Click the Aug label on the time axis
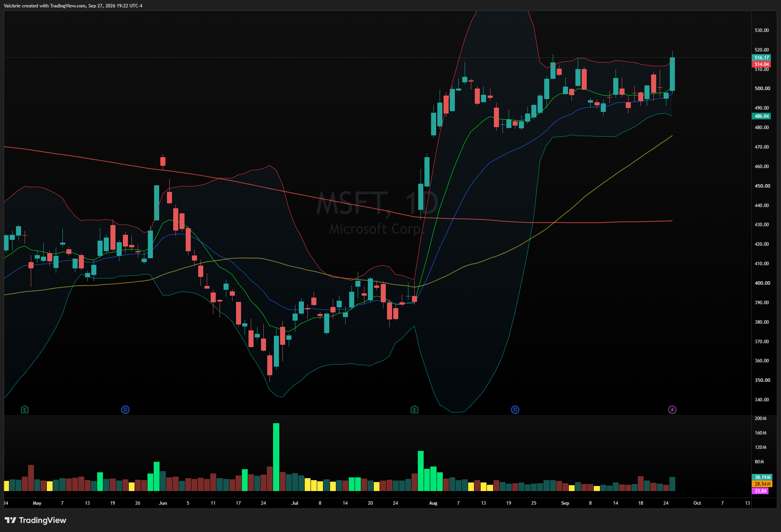The image size is (781, 532). click(x=433, y=503)
